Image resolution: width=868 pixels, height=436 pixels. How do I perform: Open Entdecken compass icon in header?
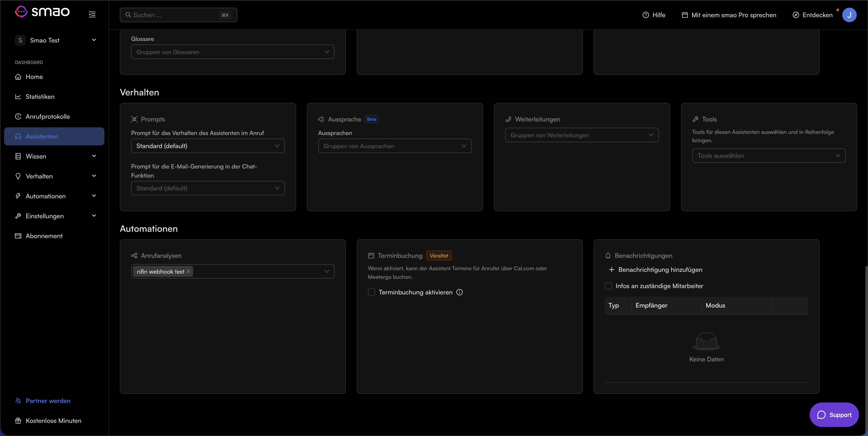(796, 15)
